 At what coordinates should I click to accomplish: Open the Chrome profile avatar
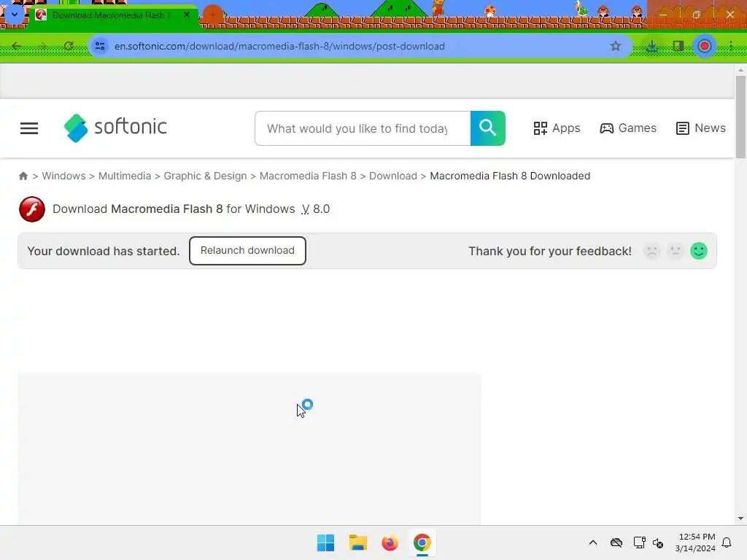click(x=705, y=46)
